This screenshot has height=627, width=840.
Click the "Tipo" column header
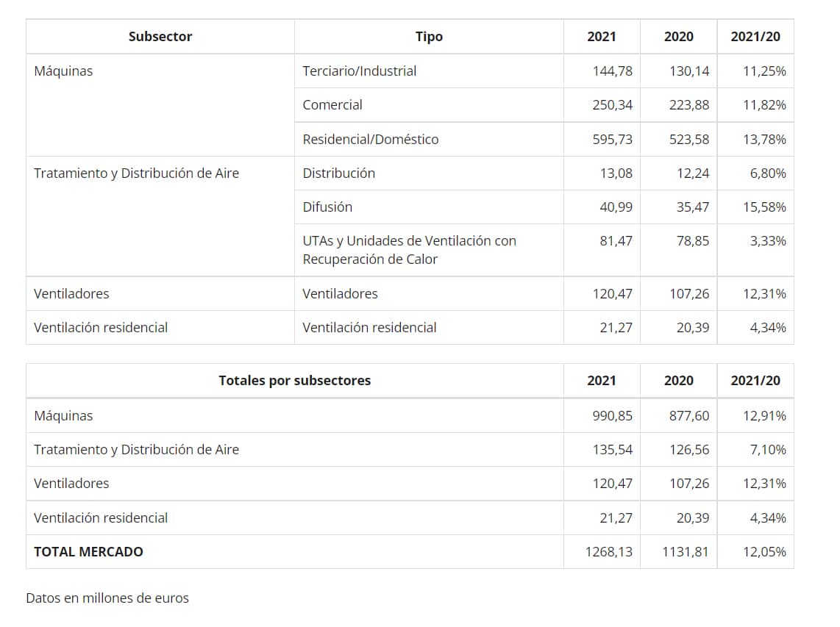429,37
